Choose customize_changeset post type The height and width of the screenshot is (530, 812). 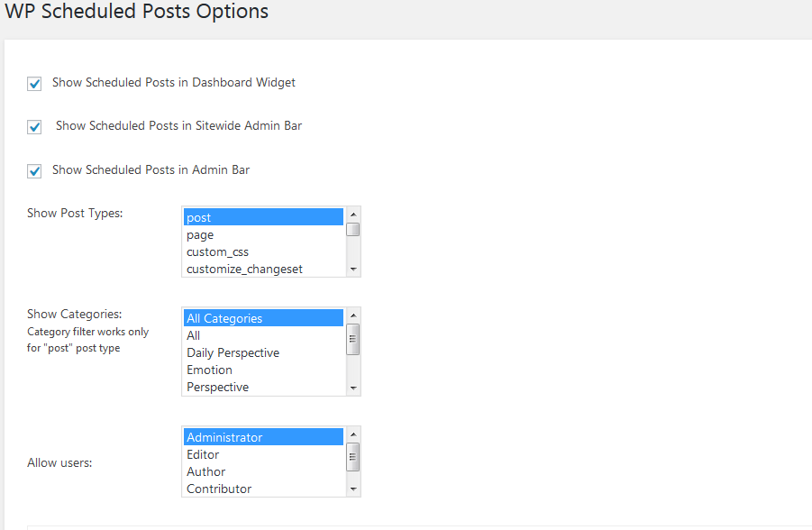click(244, 270)
